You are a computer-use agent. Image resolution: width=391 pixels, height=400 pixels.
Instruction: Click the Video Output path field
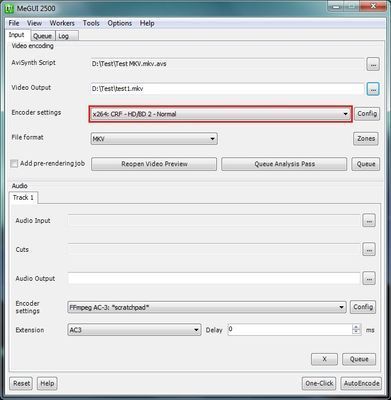tap(227, 89)
